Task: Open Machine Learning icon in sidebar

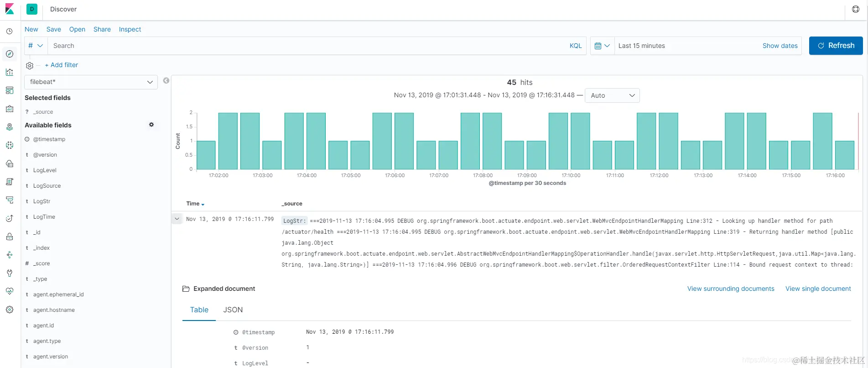Action: coord(10,145)
